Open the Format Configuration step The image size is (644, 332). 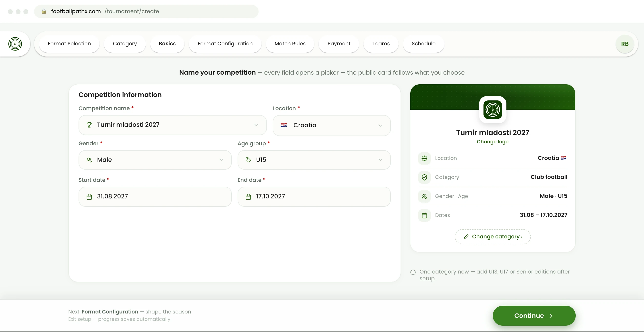tap(225, 44)
